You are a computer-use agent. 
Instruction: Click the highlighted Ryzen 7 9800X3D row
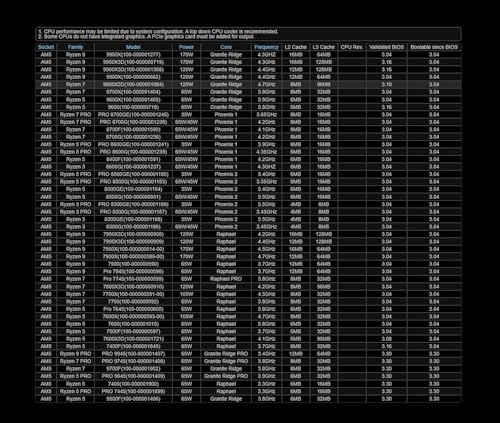(x=248, y=84)
